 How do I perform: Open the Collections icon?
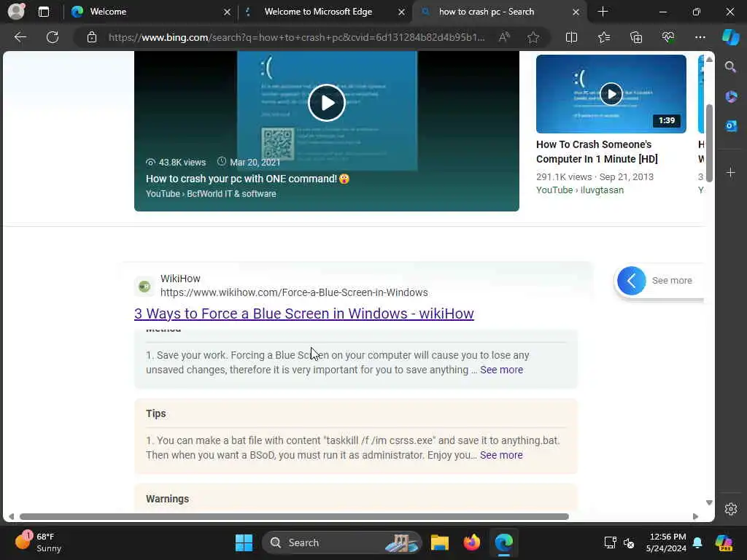pyautogui.click(x=636, y=37)
